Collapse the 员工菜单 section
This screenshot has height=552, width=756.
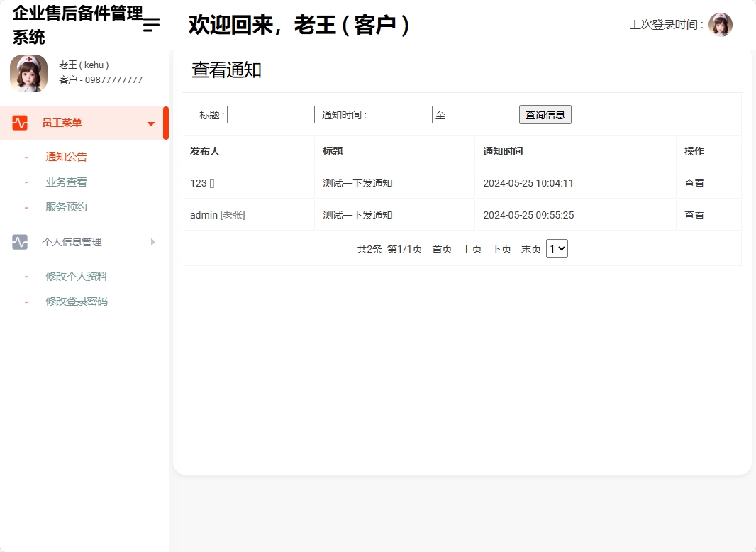150,122
